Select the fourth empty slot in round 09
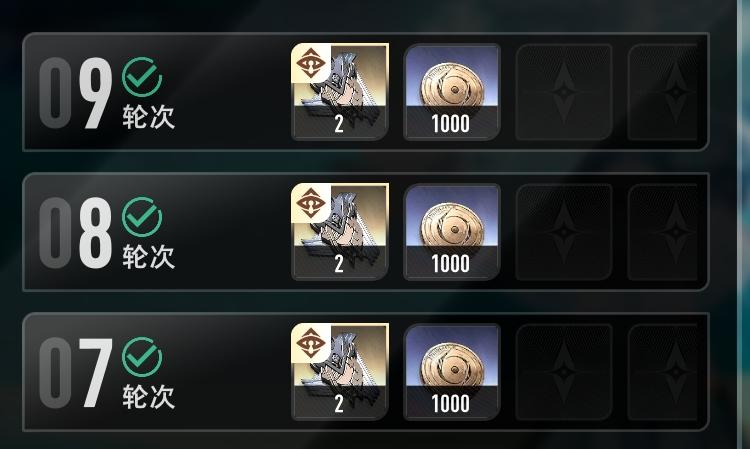 [662, 92]
